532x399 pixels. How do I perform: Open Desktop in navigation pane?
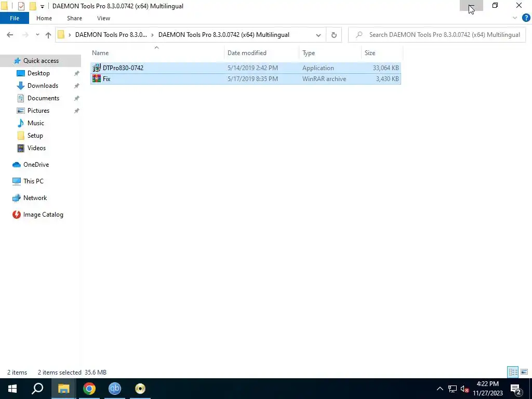point(38,73)
